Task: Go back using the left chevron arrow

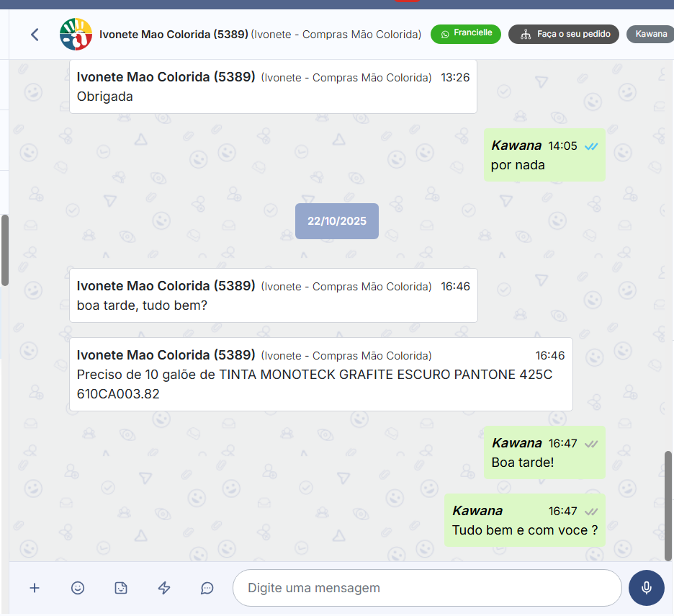Action: [x=35, y=34]
